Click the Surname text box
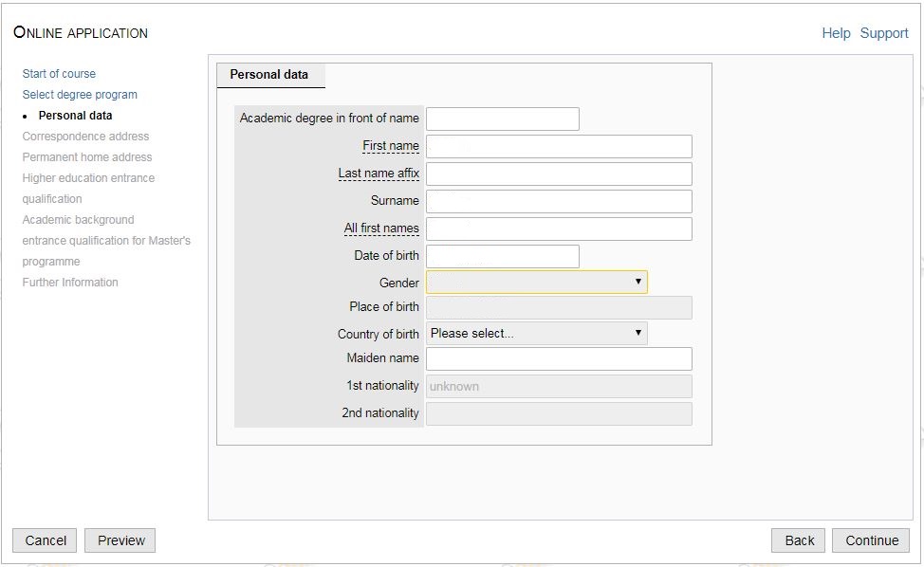The image size is (924, 567). [559, 201]
